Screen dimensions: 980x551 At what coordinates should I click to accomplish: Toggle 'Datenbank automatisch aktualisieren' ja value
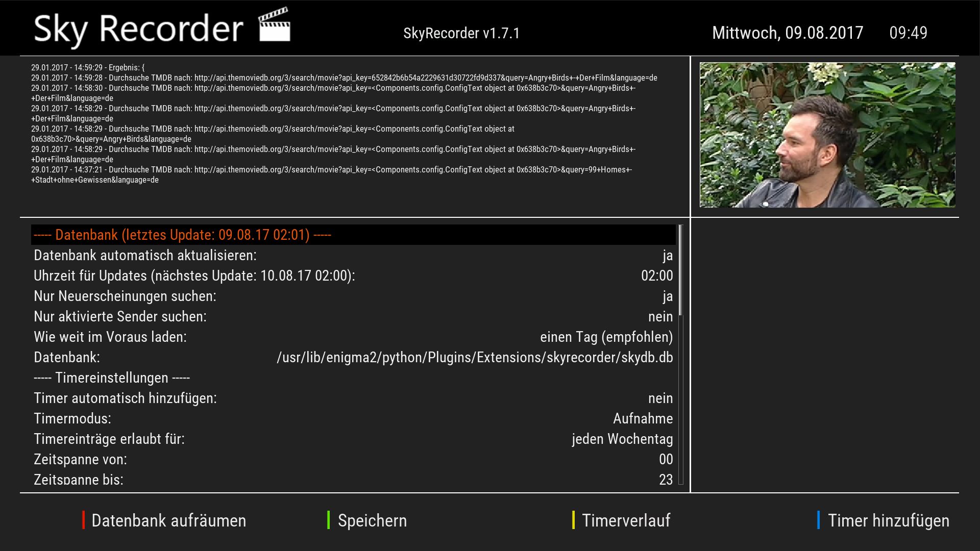tap(667, 255)
